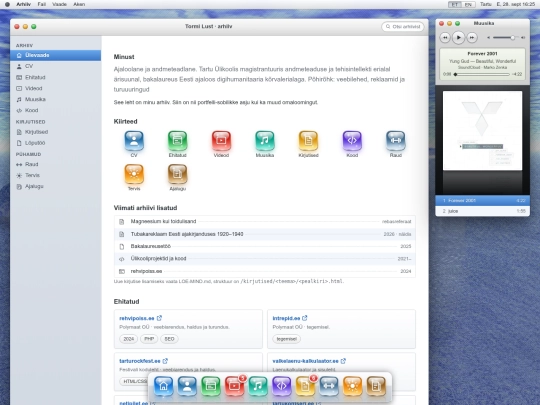Skip to next track in Muusika player

[472, 37]
